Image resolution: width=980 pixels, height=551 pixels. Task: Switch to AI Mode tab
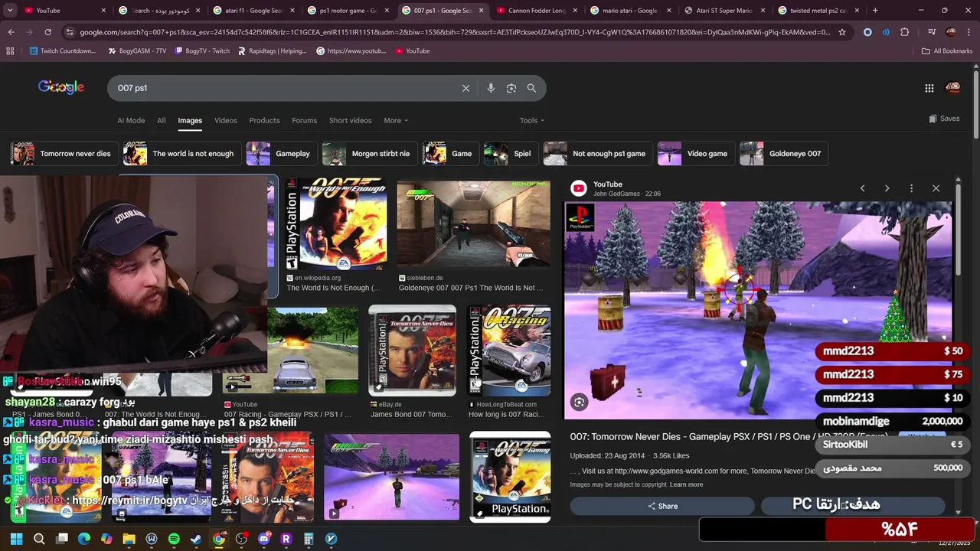pos(131,120)
